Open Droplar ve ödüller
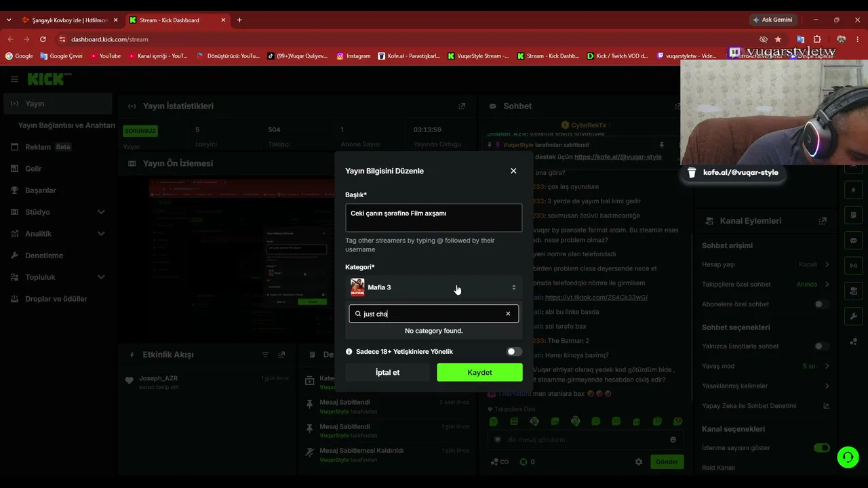 click(x=58, y=299)
